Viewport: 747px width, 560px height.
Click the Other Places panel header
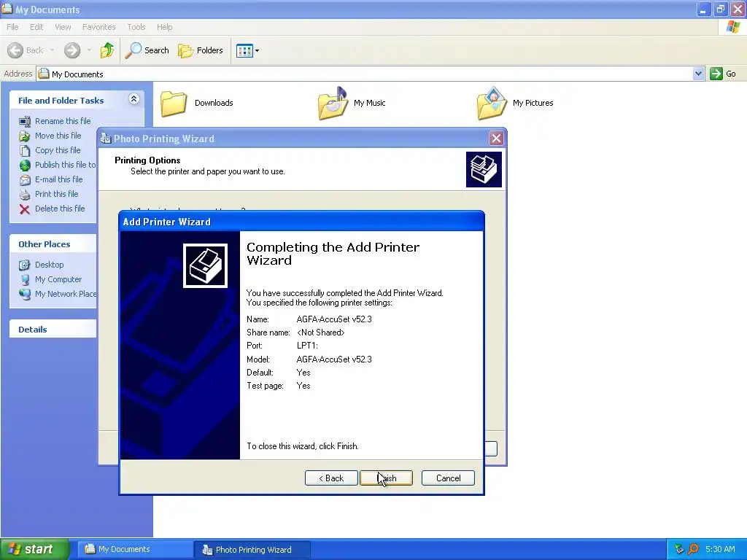click(53, 244)
